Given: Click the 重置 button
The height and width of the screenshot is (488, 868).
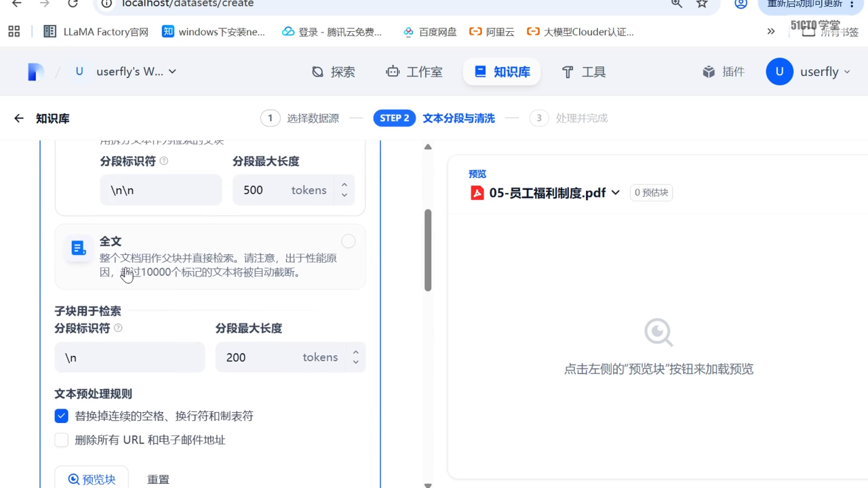Looking at the screenshot, I should pyautogui.click(x=158, y=479).
